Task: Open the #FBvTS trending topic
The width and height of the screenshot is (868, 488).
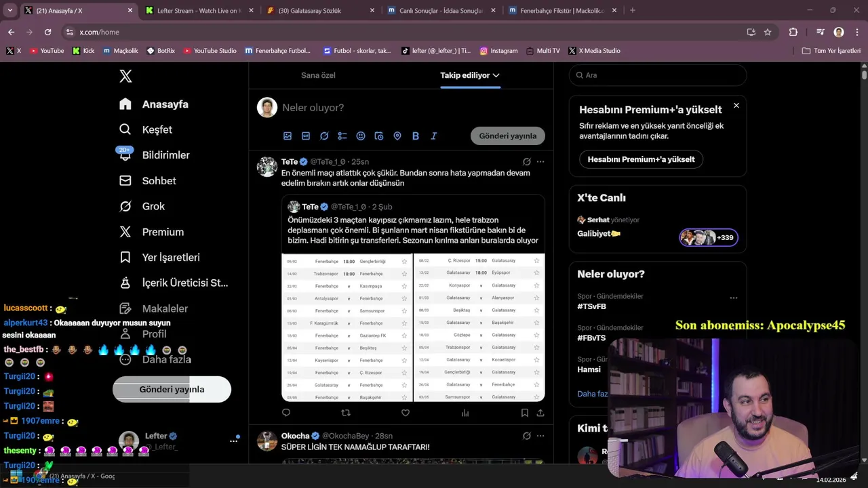Action: [591, 338]
